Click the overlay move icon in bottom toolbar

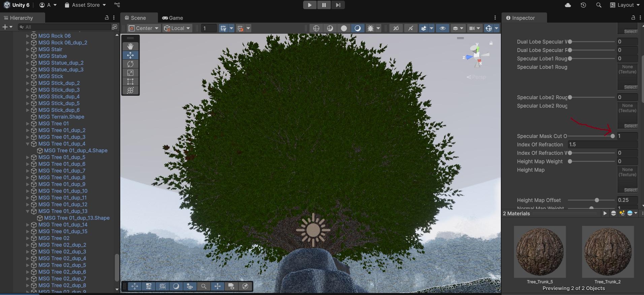[134, 286]
